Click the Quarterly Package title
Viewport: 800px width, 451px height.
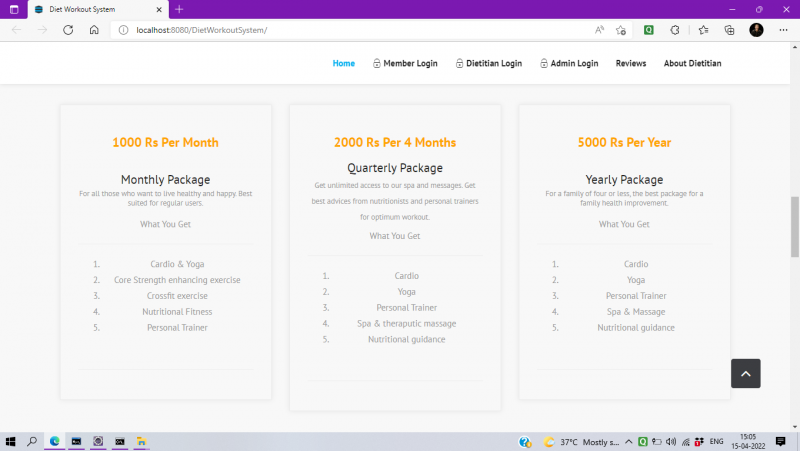(395, 168)
